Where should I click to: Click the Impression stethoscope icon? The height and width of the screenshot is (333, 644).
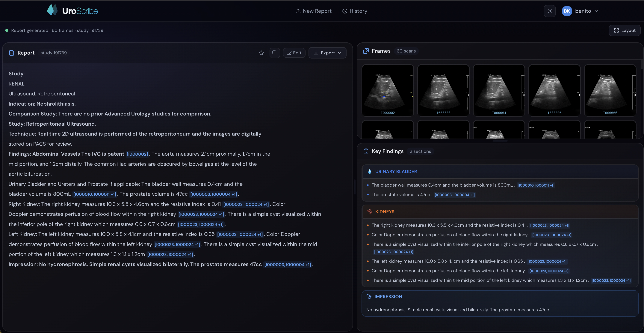[x=369, y=296]
